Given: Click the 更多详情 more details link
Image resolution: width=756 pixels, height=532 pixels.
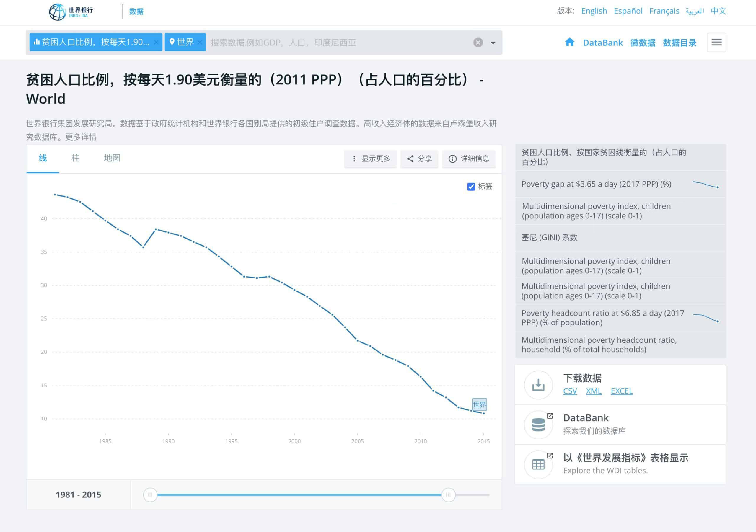Looking at the screenshot, I should pos(81,137).
